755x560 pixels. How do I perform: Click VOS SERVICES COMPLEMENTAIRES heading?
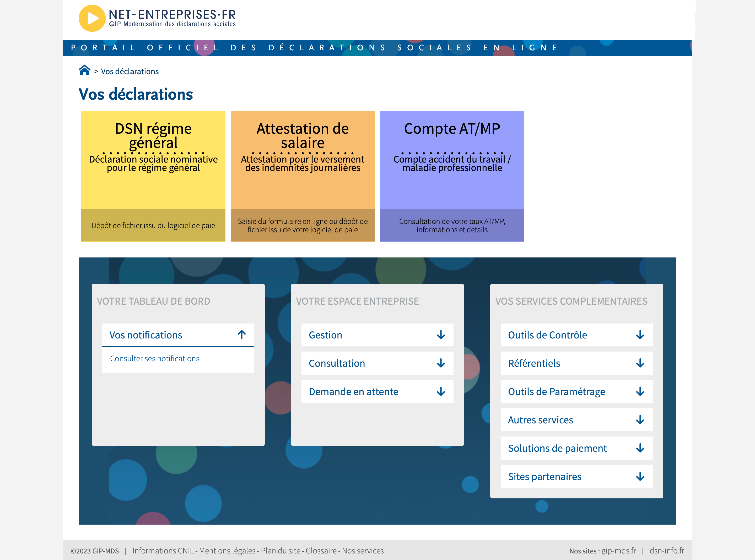click(571, 301)
